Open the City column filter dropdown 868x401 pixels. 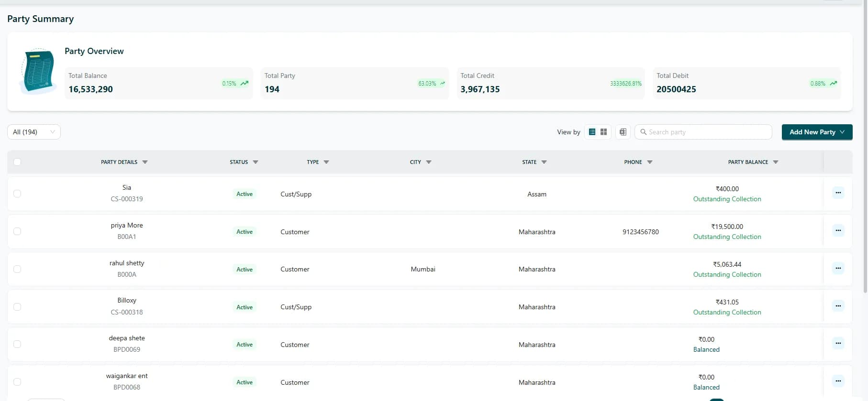(x=429, y=162)
